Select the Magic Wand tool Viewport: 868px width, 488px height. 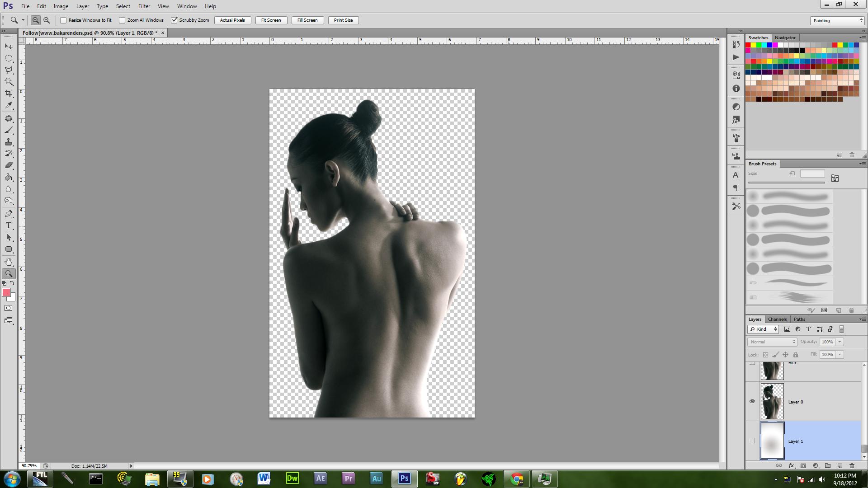pyautogui.click(x=9, y=82)
